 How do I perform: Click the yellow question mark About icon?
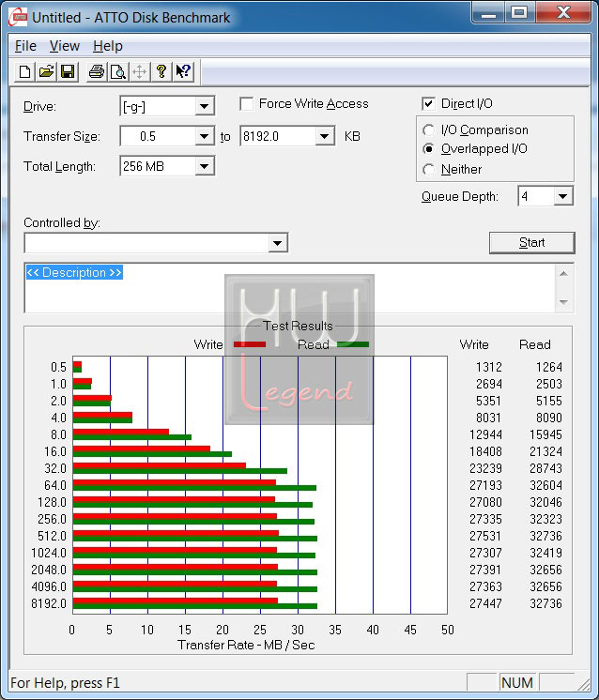click(161, 71)
